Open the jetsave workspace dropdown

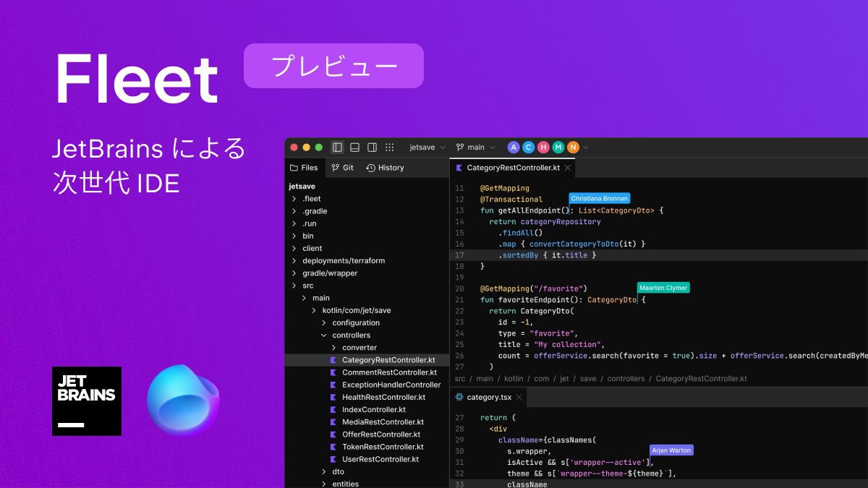[x=427, y=147]
